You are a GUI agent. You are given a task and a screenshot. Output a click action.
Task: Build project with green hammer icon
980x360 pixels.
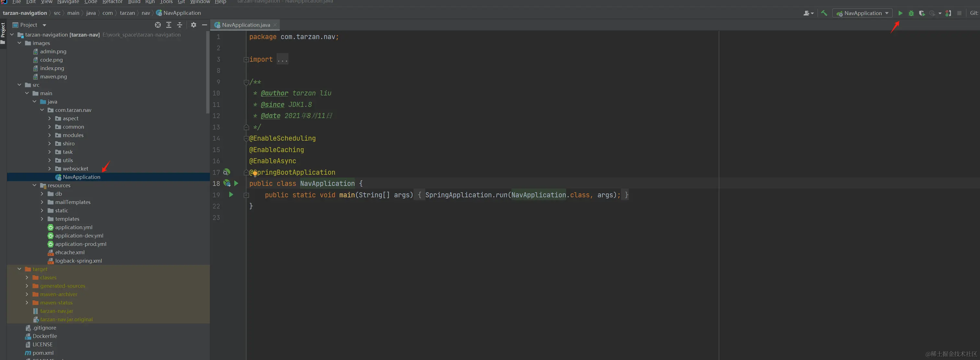coord(824,13)
